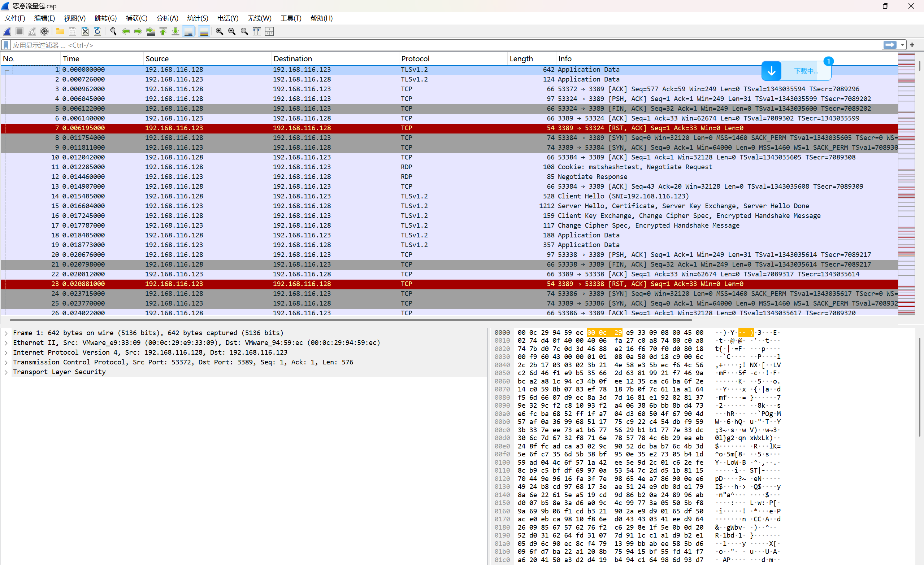924x565 pixels.
Task: Click the packet list horizontal scrollbar
Action: click(351, 320)
